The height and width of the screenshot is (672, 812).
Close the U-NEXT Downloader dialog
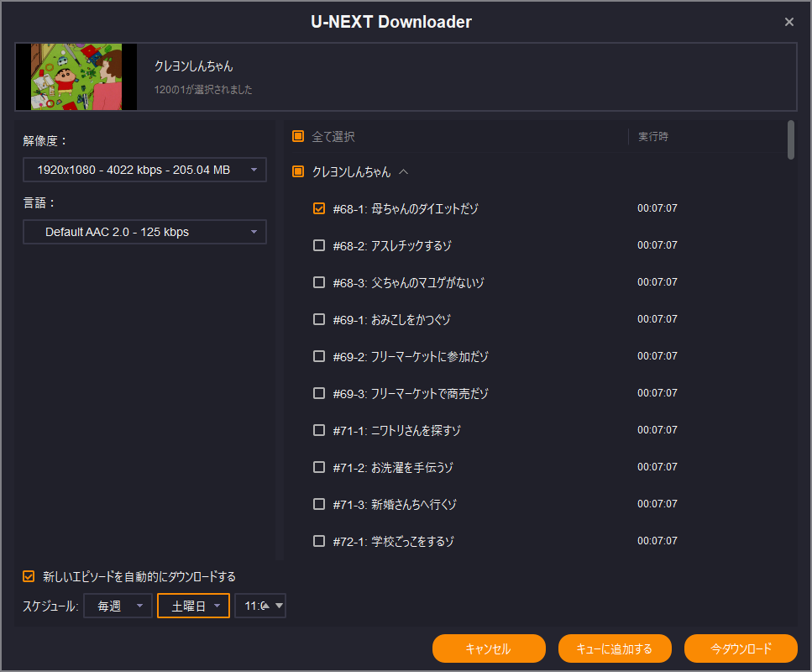pyautogui.click(x=788, y=22)
